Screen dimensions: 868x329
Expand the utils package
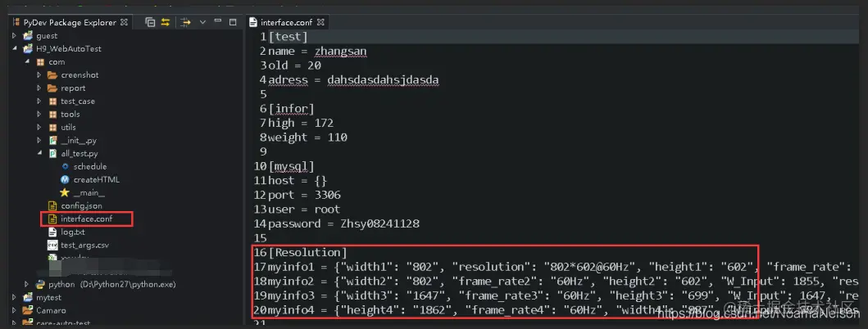(x=39, y=127)
